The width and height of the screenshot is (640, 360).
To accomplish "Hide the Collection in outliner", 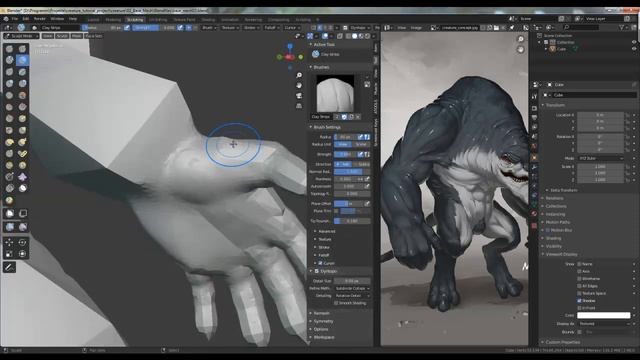I will [x=634, y=42].
